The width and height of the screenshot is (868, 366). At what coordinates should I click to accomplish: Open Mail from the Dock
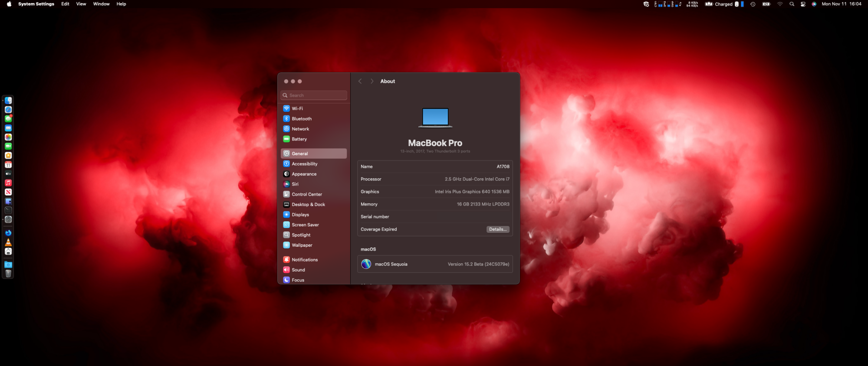tap(8, 128)
